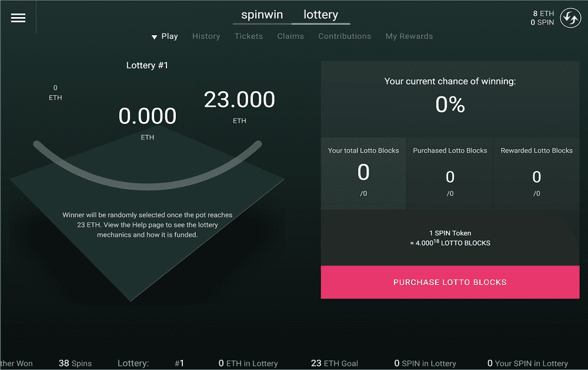Screen dimensions: 588x370
Task: Open the Claims page
Action: [290, 36]
